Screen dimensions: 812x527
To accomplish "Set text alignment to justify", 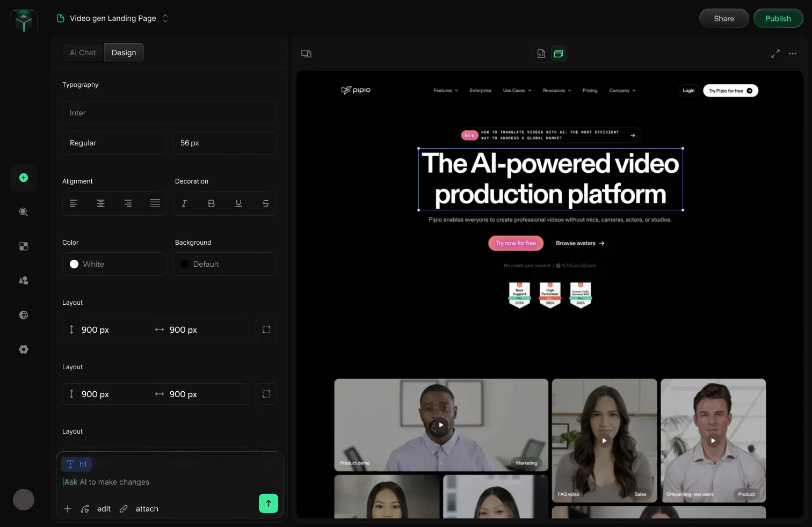I will tap(155, 203).
